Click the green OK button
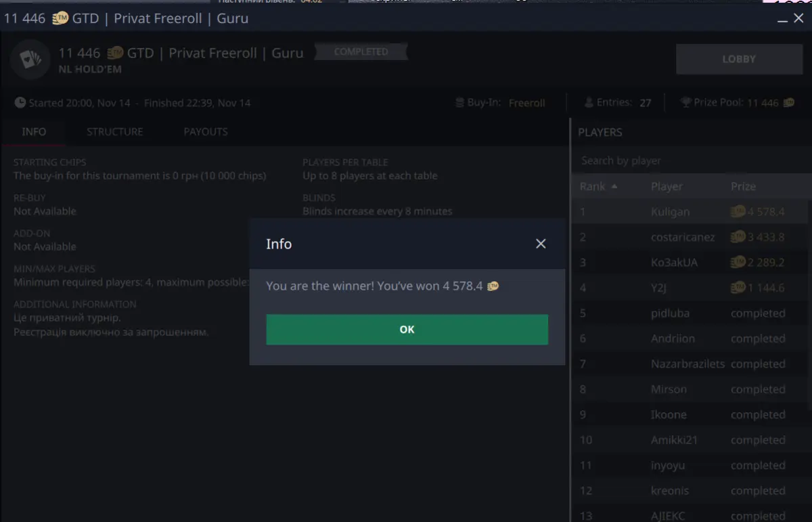 [407, 330]
